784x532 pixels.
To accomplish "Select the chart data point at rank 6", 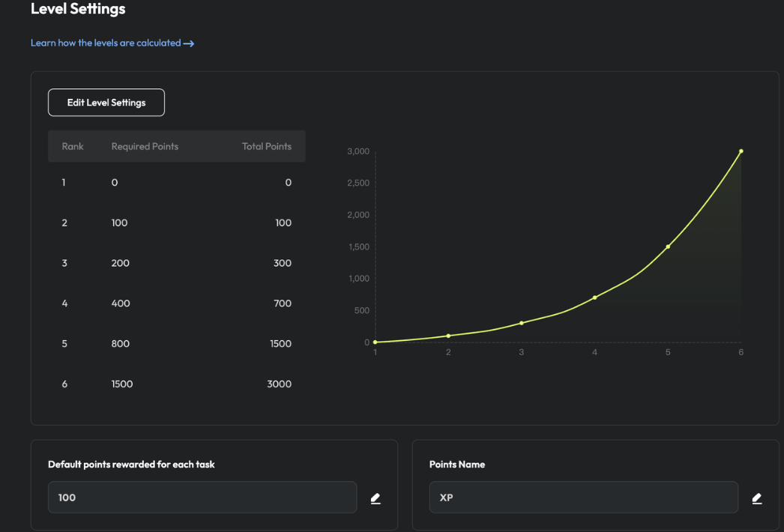I will coord(741,151).
